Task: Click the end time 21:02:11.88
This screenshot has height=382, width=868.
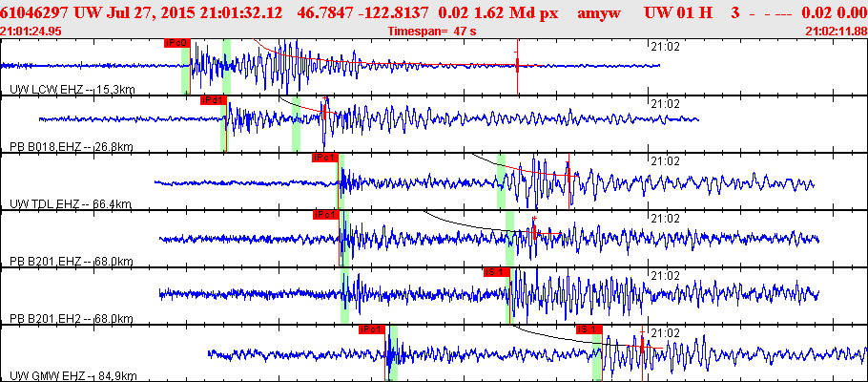Action: (835, 32)
